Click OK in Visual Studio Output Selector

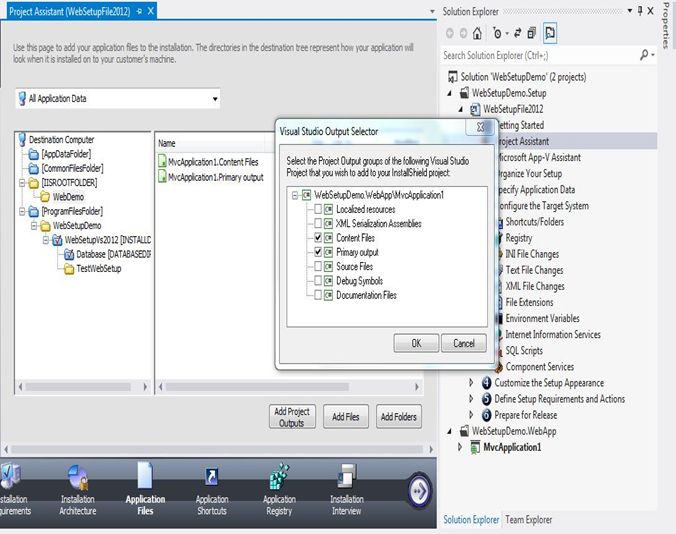tap(416, 343)
